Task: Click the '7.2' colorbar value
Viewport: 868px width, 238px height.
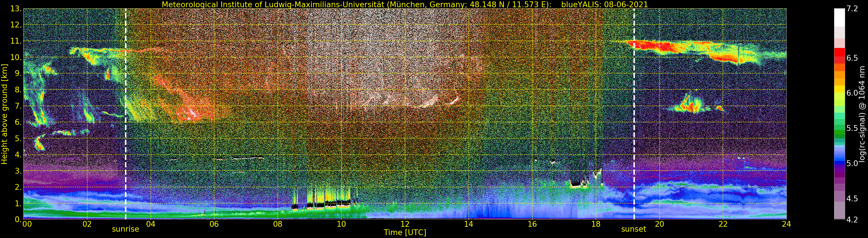Action: 852,9
